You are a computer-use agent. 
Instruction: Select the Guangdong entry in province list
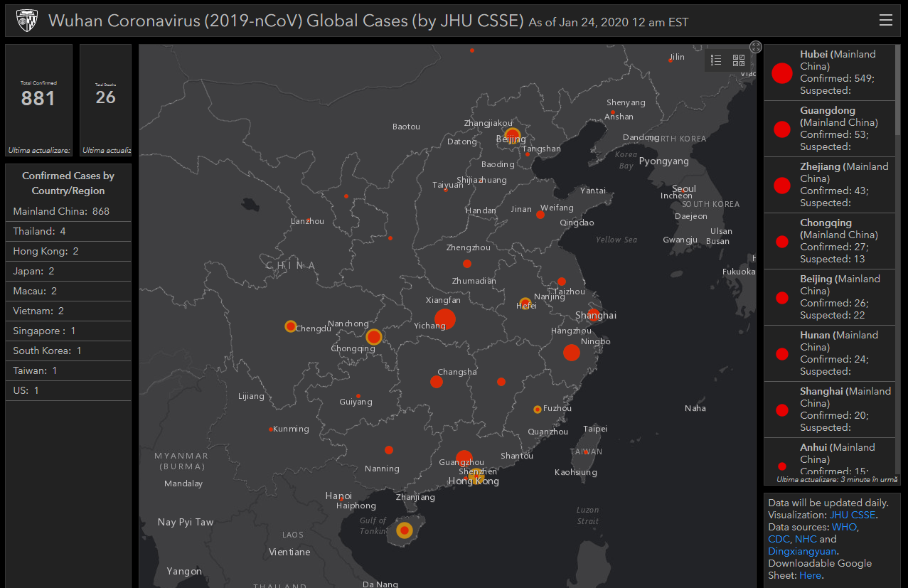coord(830,129)
